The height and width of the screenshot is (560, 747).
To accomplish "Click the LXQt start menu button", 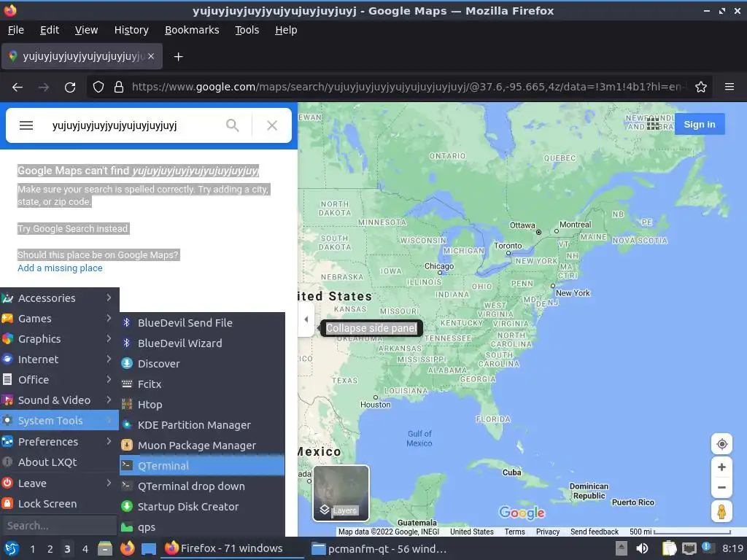I will coord(12,548).
